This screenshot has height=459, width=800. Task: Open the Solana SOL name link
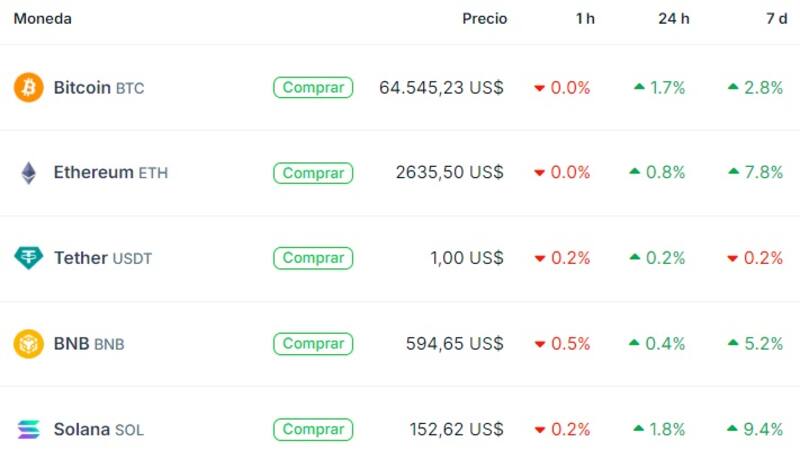[98, 430]
